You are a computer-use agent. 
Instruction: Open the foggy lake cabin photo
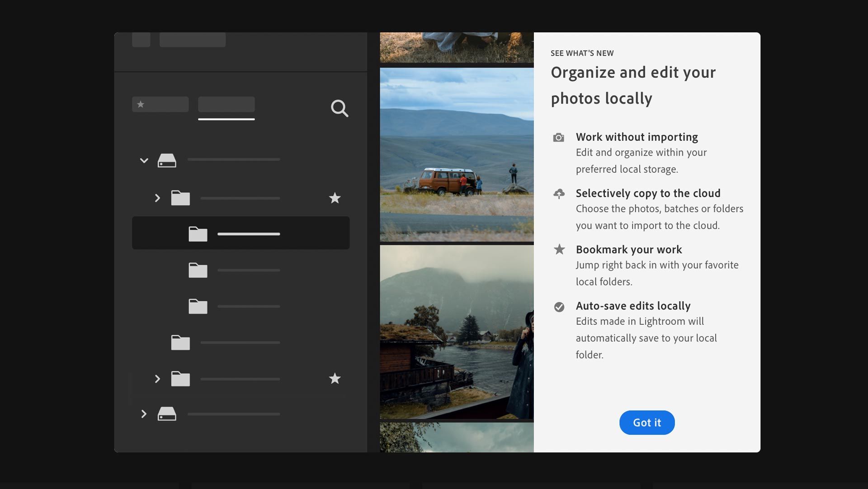(x=457, y=332)
